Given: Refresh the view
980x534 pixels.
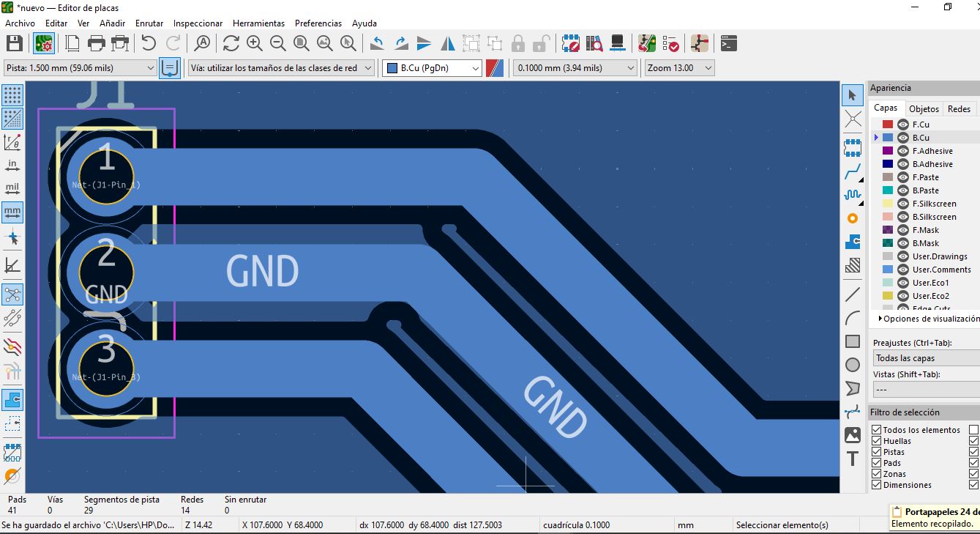Looking at the screenshot, I should pos(231,43).
